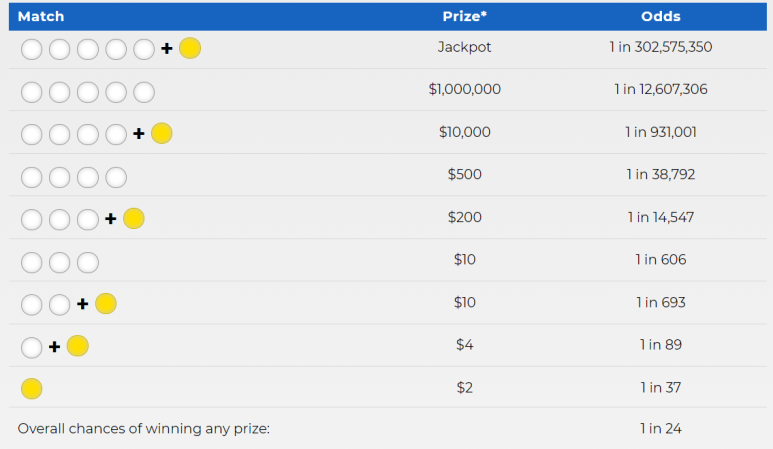The height and width of the screenshot is (449, 773).
Task: Click the yellow ball in the $4 row
Action: 77,346
